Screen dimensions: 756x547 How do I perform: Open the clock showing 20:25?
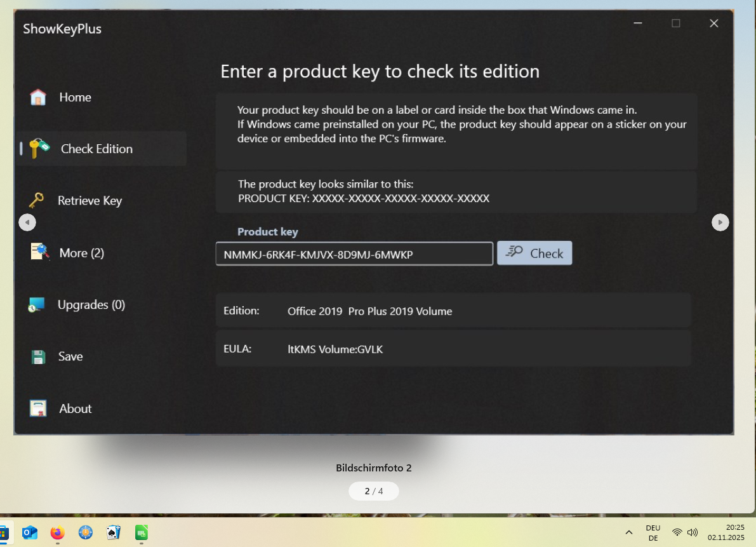tap(726, 532)
